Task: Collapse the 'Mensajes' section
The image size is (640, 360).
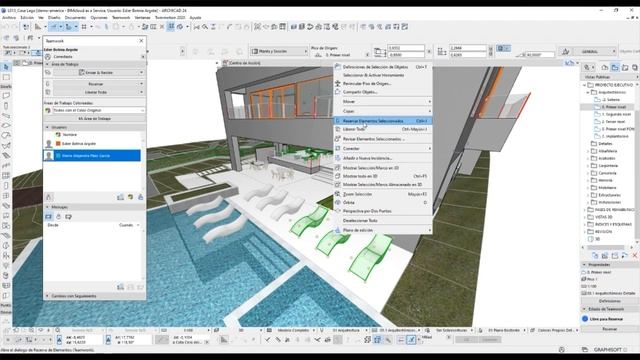Action: pyautogui.click(x=47, y=207)
